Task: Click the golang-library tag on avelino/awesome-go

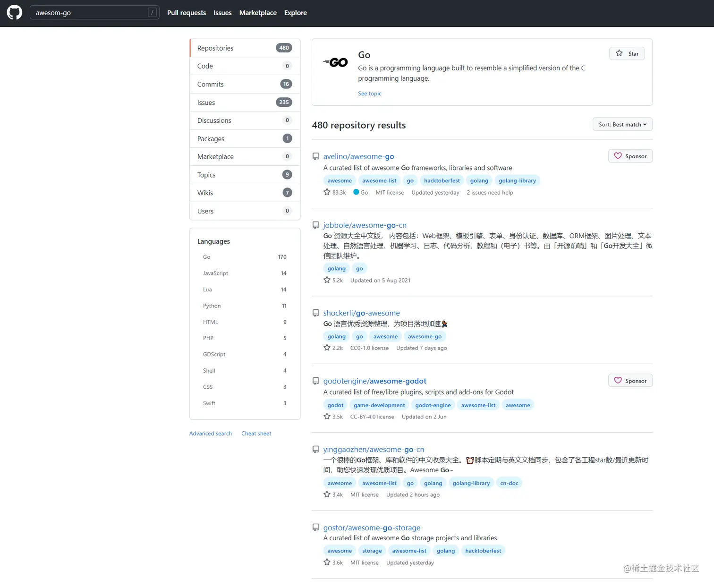Action: [518, 180]
